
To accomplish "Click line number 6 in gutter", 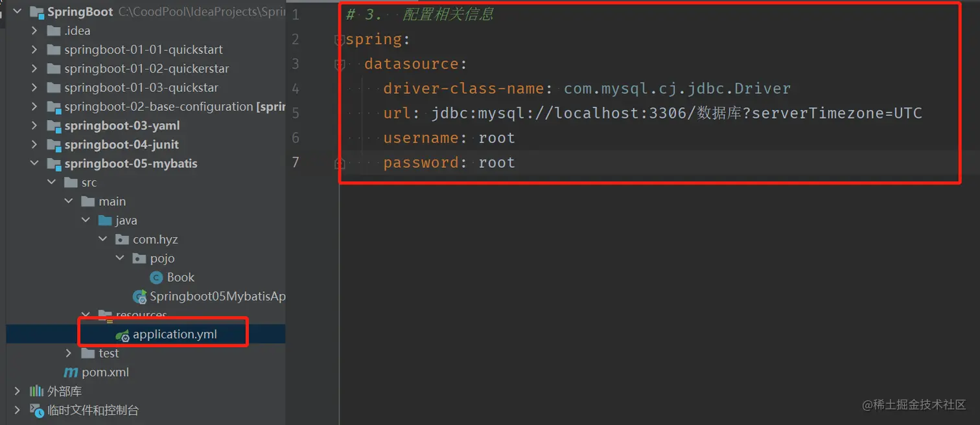I will [296, 137].
